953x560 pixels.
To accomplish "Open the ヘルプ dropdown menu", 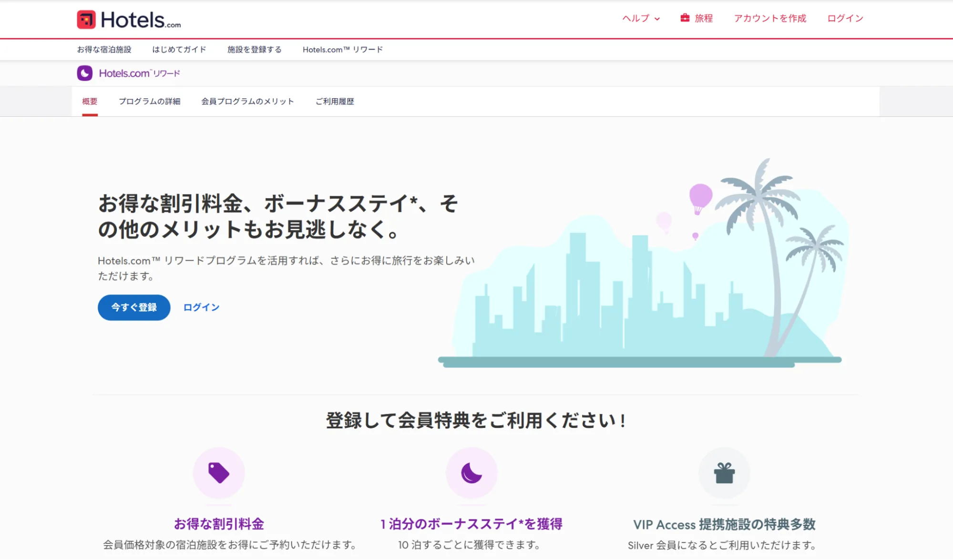I will [x=641, y=18].
